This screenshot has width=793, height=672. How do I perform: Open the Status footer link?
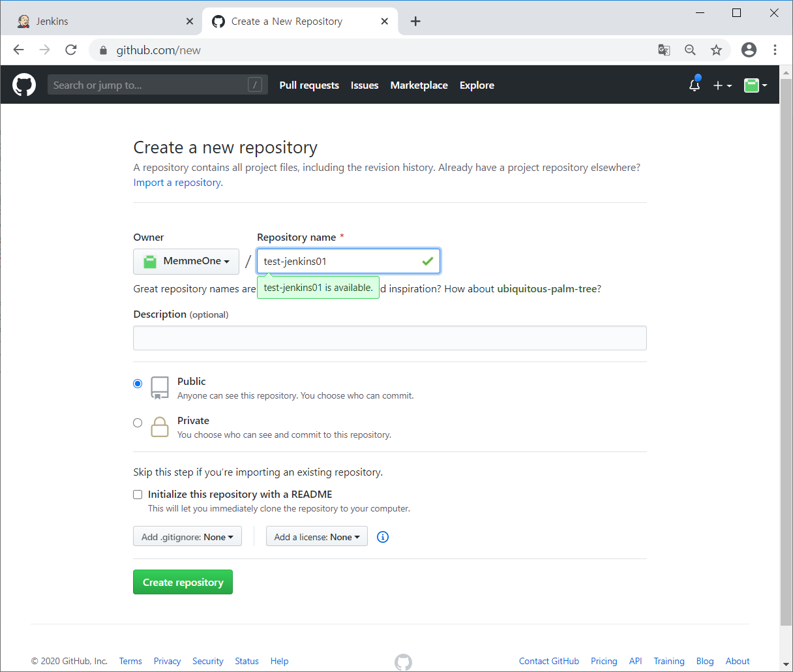(247, 661)
